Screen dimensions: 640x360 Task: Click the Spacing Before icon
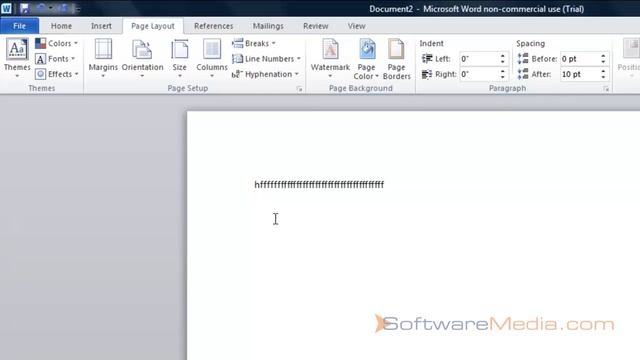pos(523,59)
